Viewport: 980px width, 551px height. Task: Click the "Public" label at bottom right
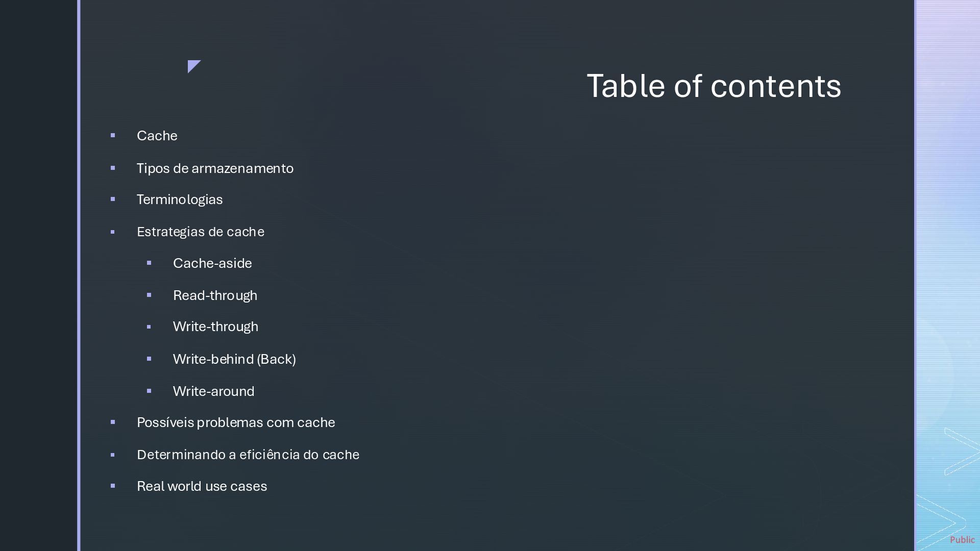[962, 540]
